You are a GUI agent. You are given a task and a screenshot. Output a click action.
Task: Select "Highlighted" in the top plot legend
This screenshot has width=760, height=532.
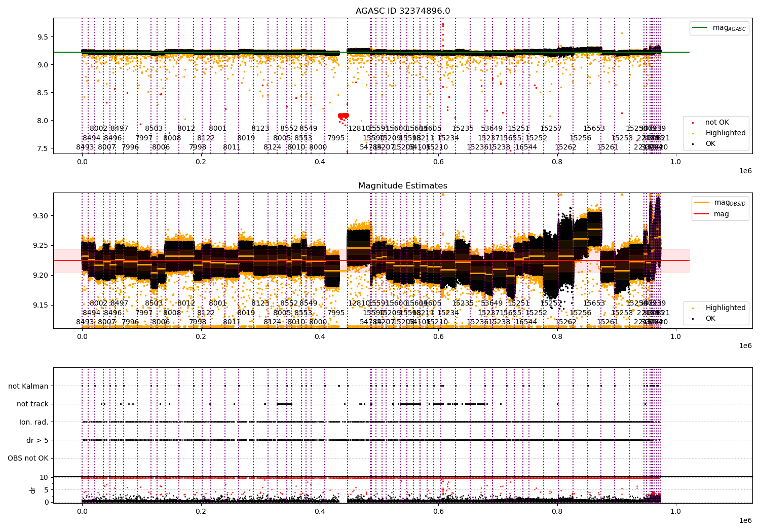point(719,133)
